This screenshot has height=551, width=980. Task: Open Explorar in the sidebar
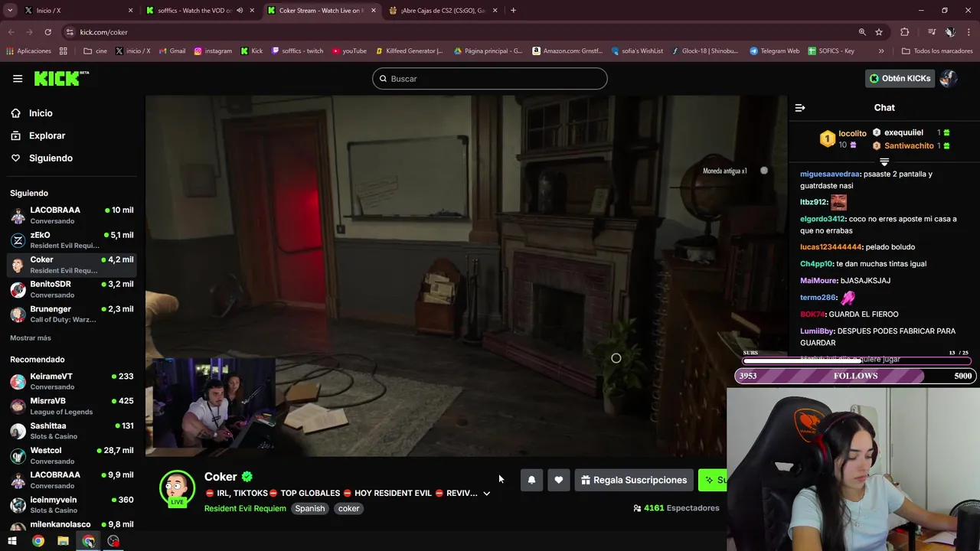[x=47, y=135]
